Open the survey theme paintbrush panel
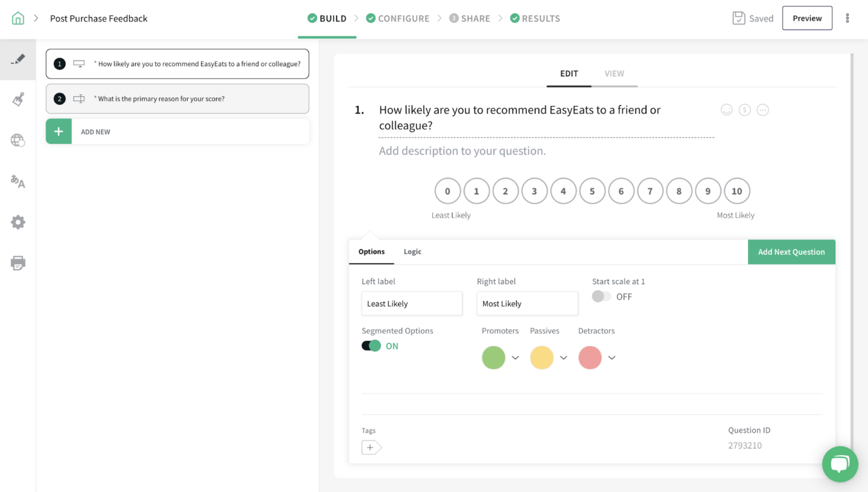The width and height of the screenshot is (868, 492). pos(18,99)
